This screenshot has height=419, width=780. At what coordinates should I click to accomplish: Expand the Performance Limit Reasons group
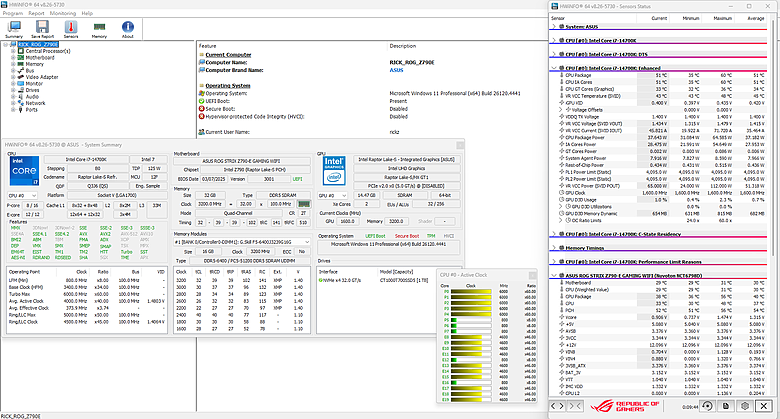pos(554,262)
